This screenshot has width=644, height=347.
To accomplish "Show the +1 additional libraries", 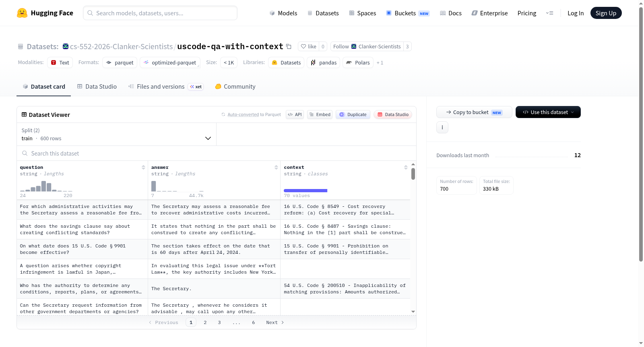I will pos(380,63).
